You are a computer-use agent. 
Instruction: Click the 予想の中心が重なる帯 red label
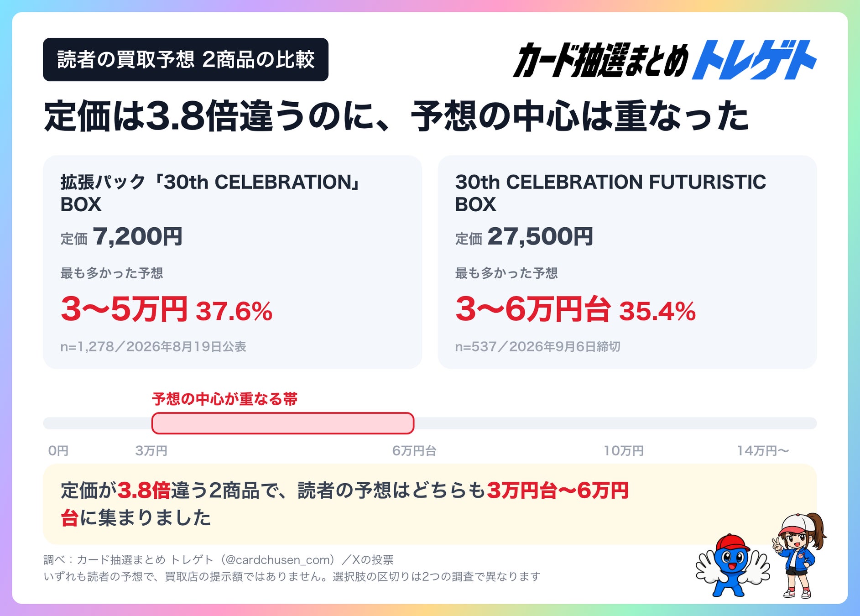pos(224,399)
